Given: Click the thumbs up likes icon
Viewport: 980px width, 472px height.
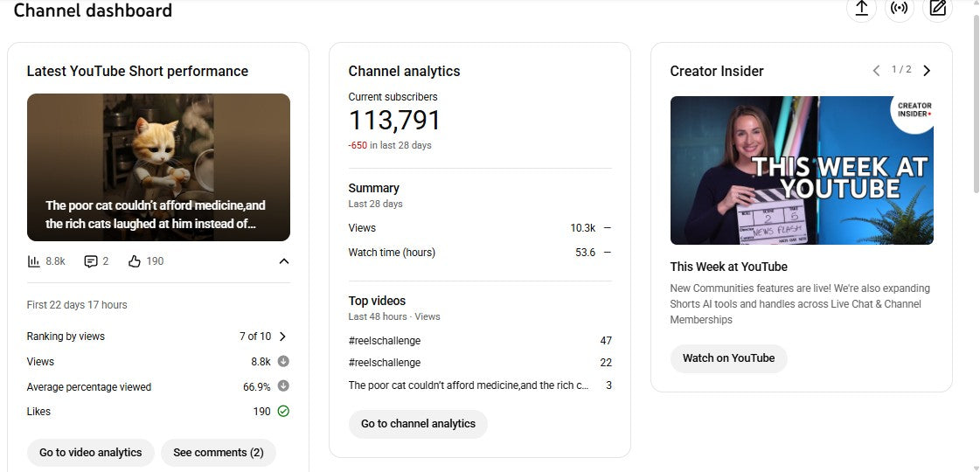Looking at the screenshot, I should point(135,261).
